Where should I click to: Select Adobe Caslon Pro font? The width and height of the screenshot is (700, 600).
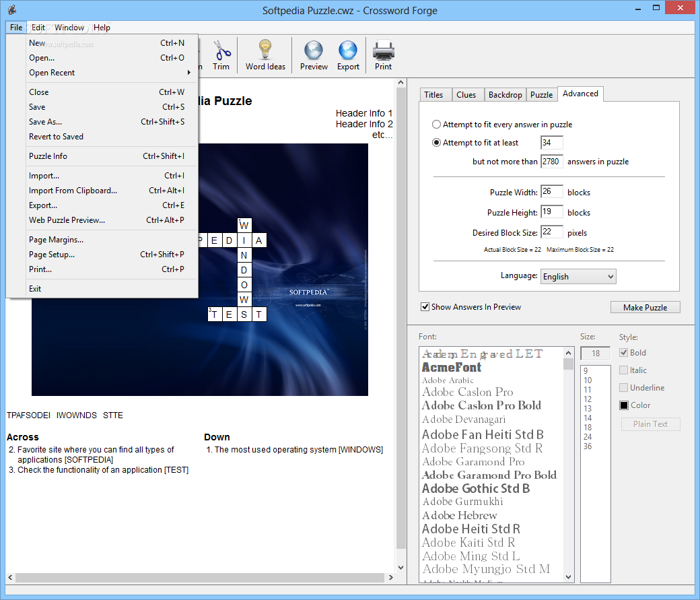point(467,392)
